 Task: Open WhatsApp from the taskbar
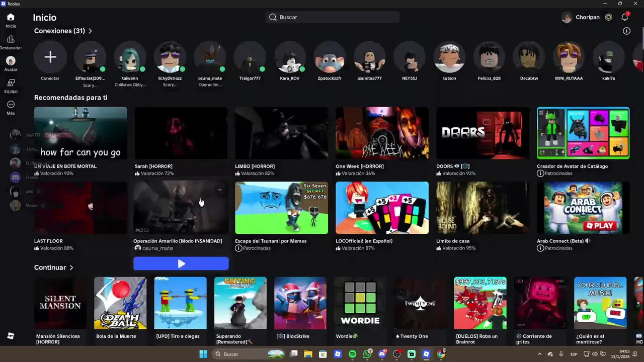pos(367,354)
